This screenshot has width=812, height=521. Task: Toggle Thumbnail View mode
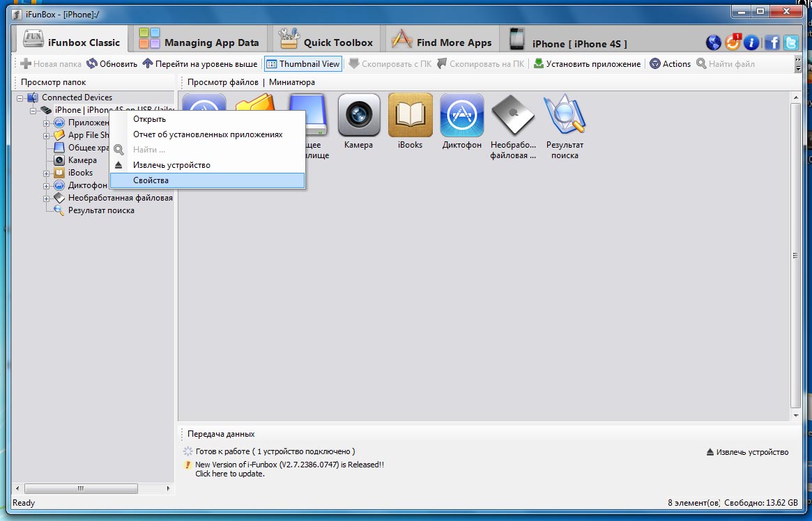303,63
